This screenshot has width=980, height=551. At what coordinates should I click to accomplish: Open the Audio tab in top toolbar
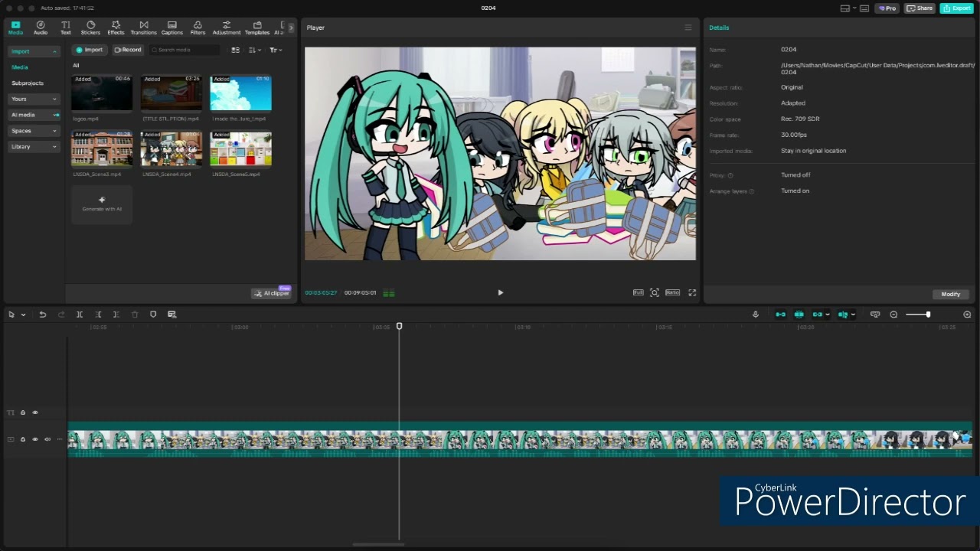coord(41,28)
